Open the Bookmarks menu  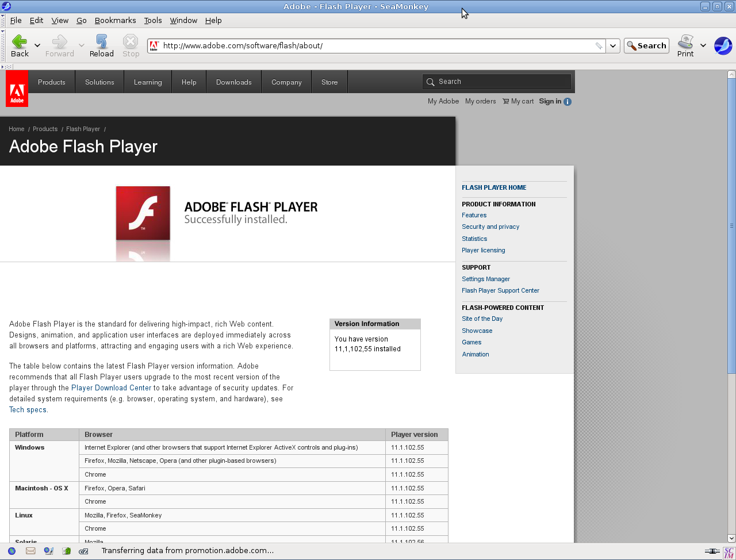[116, 20]
